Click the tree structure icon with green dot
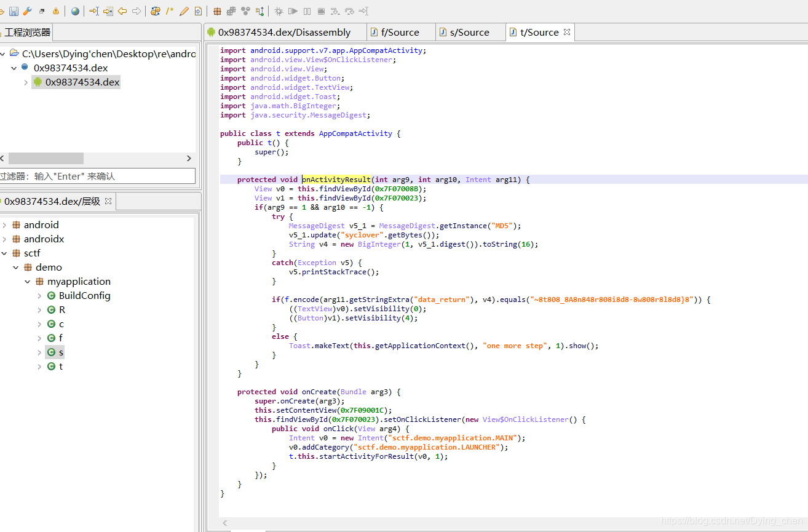Image resolution: width=808 pixels, height=532 pixels. [x=259, y=11]
